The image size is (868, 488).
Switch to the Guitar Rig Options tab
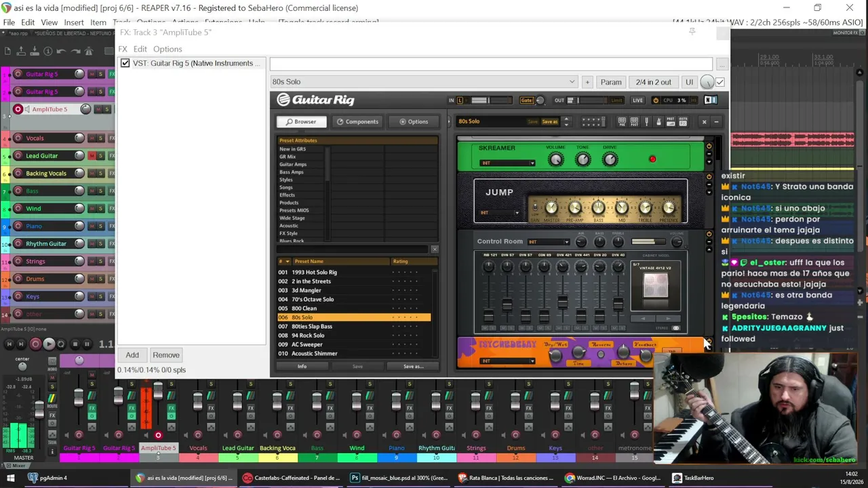[x=414, y=122]
